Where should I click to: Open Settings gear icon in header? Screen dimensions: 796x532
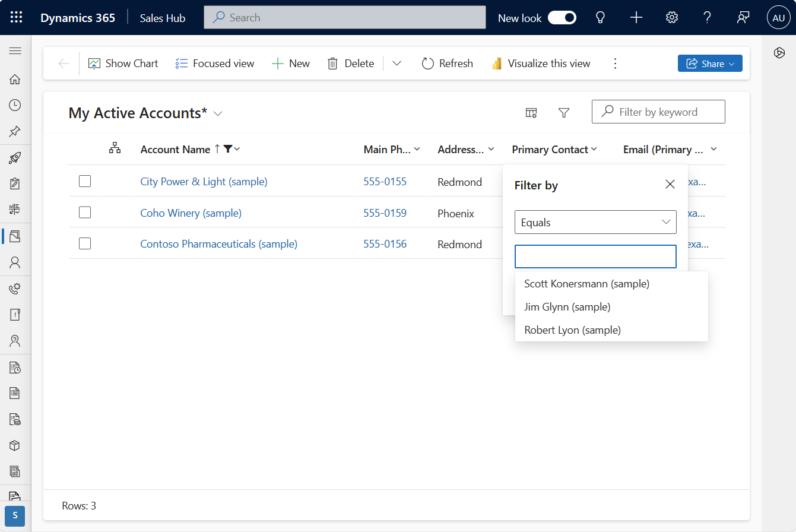click(x=672, y=18)
